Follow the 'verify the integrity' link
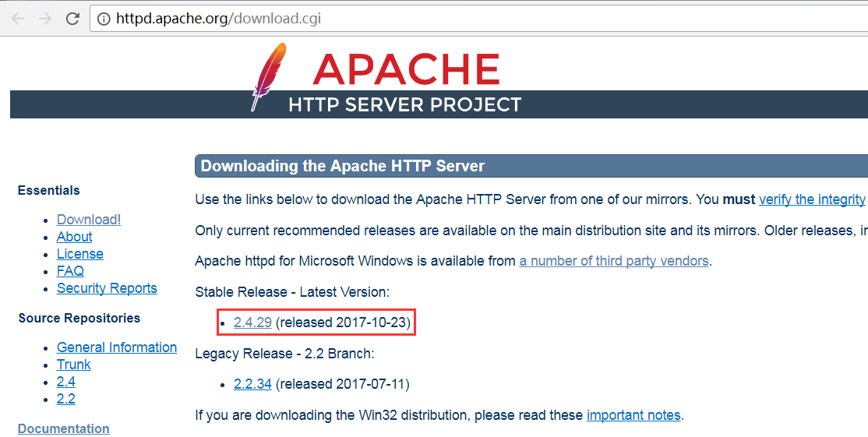The image size is (868, 437). point(812,199)
